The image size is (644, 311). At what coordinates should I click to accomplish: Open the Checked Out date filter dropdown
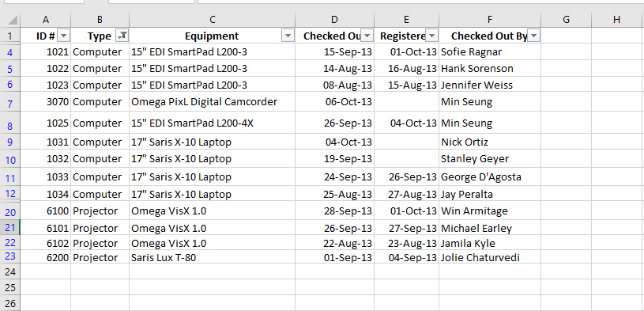pyautogui.click(x=367, y=36)
